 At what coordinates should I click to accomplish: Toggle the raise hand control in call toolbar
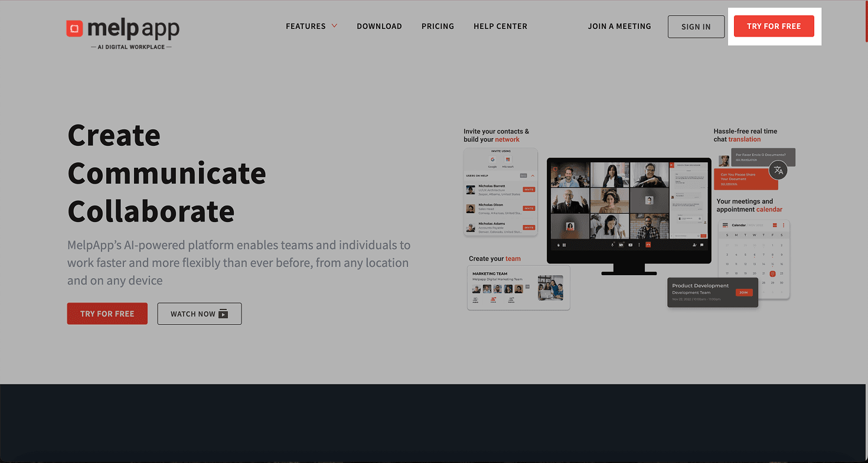coord(559,245)
